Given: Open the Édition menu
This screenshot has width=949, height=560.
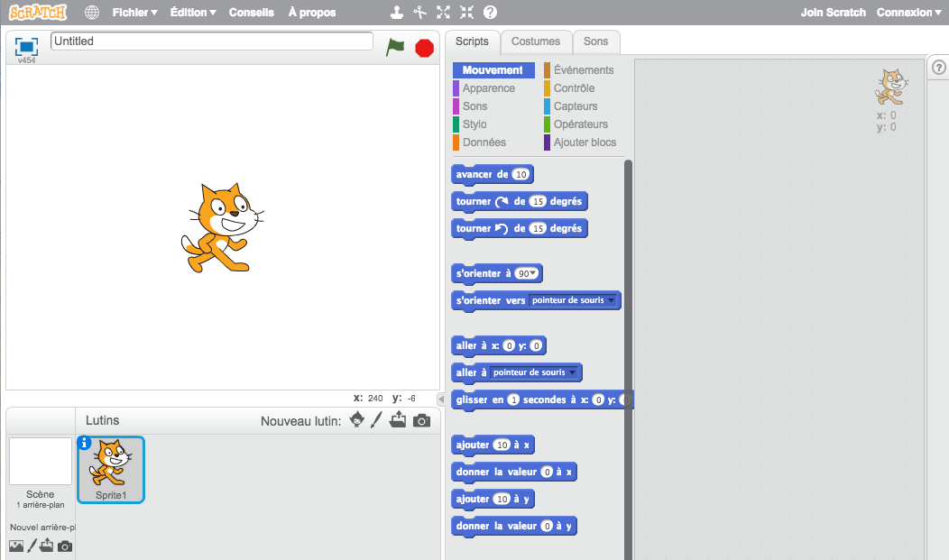Looking at the screenshot, I should (193, 12).
